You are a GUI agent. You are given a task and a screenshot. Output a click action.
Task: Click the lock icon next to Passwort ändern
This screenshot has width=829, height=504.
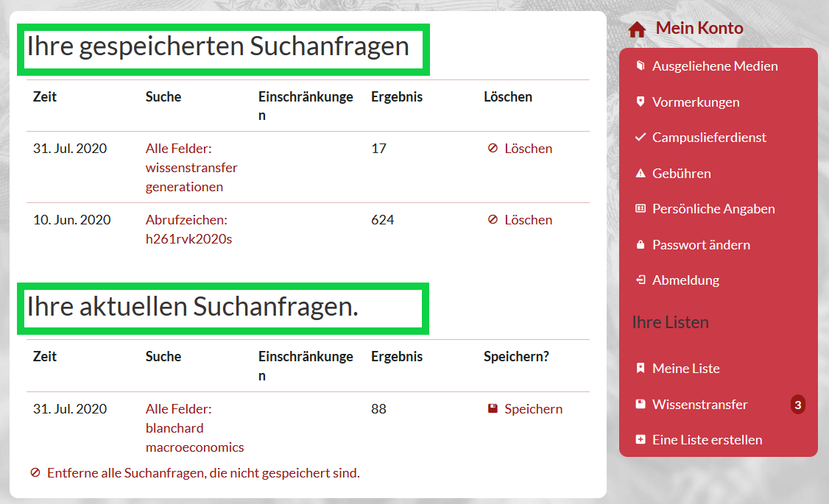[641, 244]
